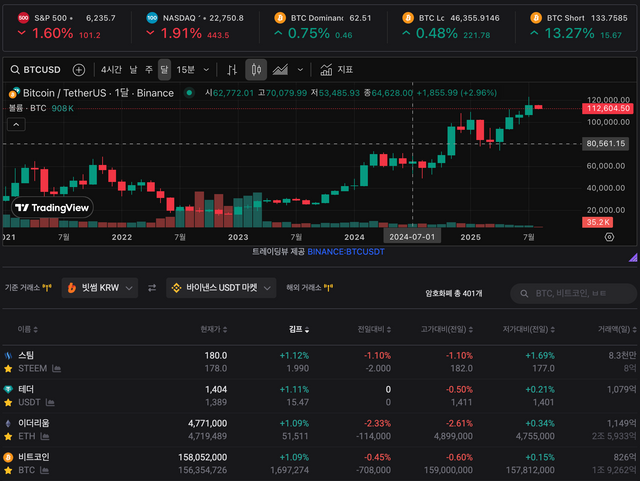640x481 pixels.
Task: Open chart settings gear icon
Action: [609, 237]
